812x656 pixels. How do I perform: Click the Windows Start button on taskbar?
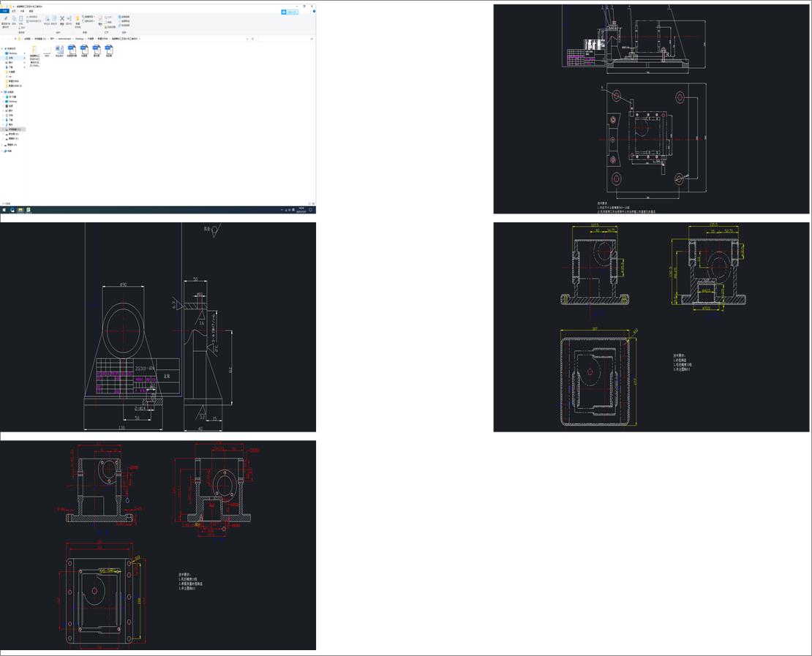point(4,210)
